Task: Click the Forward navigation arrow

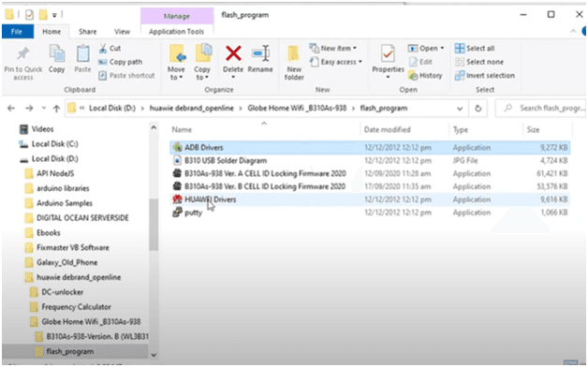Action: pos(29,109)
